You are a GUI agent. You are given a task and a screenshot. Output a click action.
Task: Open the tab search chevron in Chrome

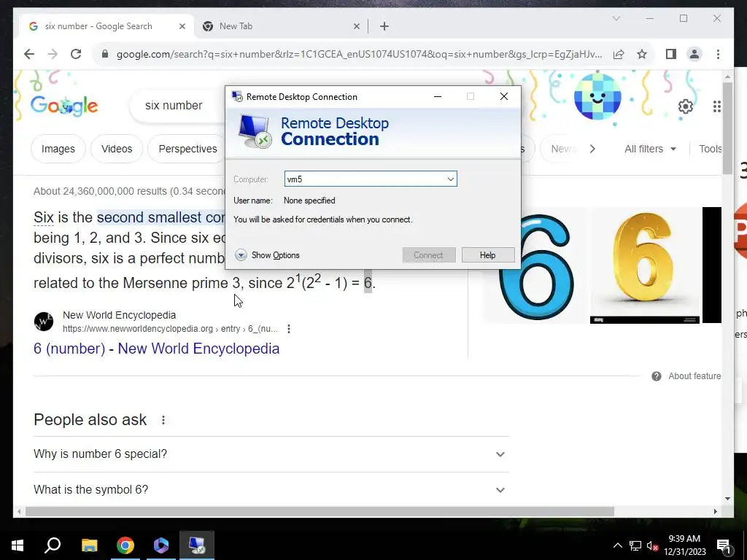click(x=616, y=18)
